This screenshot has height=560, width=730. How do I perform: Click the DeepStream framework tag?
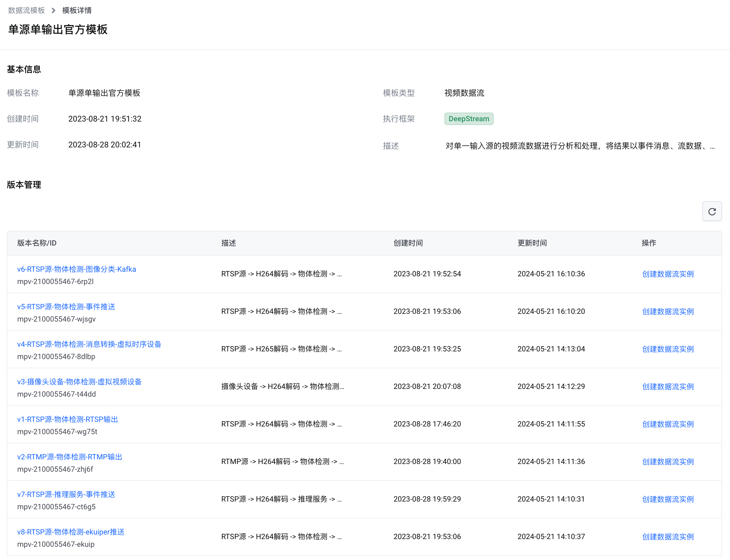point(469,119)
